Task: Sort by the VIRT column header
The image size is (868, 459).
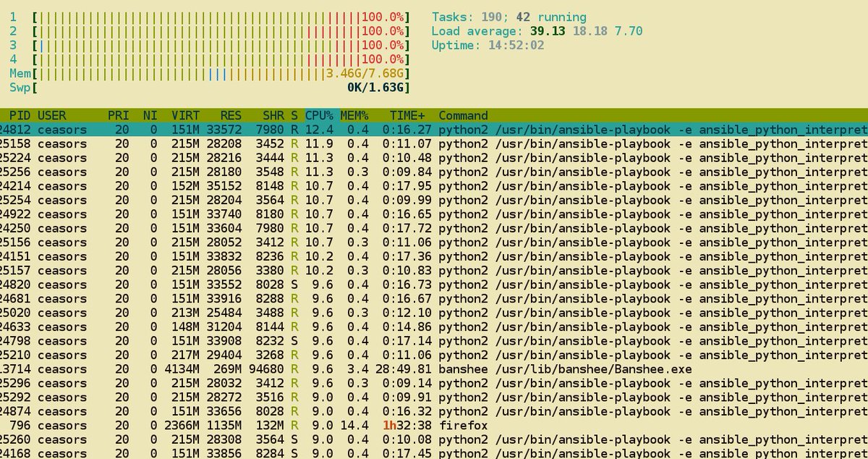Action: (x=185, y=115)
